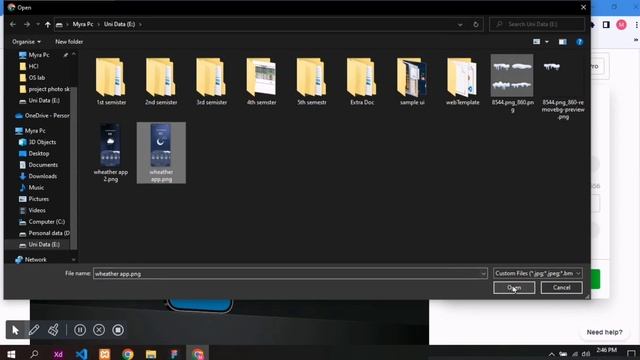Open the view options dropdown arrow

tap(547, 42)
